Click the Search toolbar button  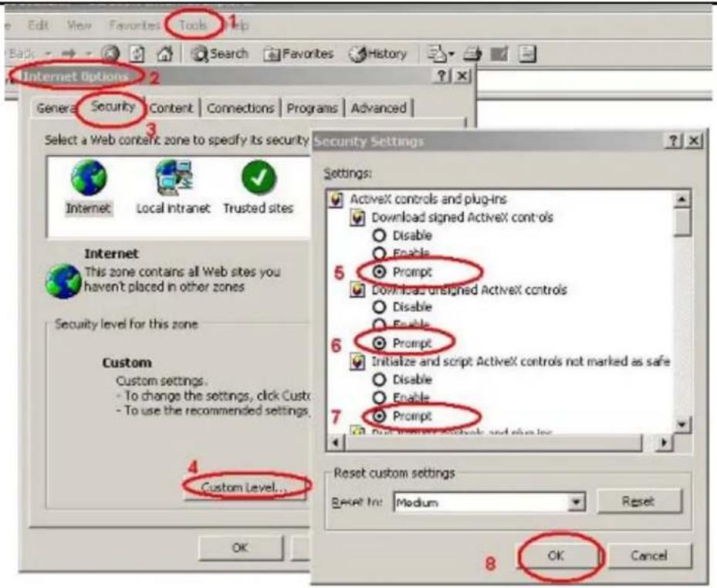(x=219, y=54)
